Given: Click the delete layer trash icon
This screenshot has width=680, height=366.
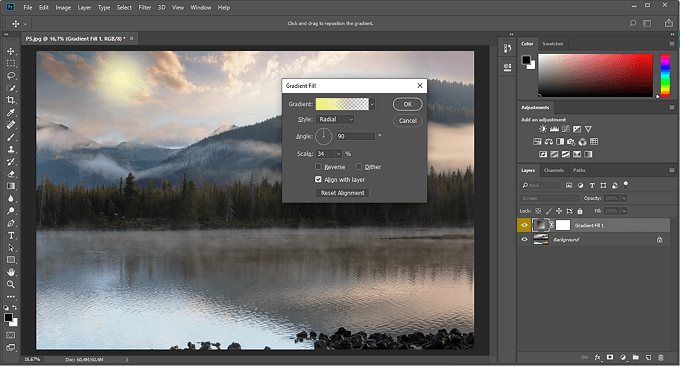Looking at the screenshot, I should point(661,357).
